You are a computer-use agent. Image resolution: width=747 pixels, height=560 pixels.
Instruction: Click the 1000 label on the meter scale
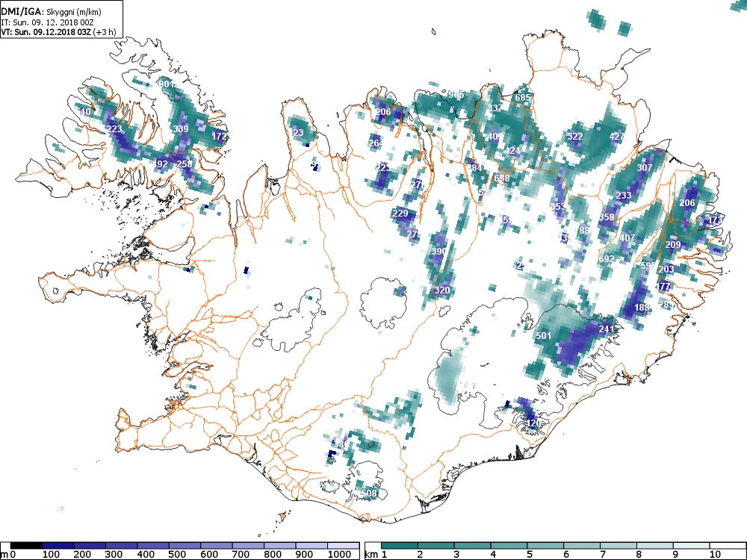(339, 554)
